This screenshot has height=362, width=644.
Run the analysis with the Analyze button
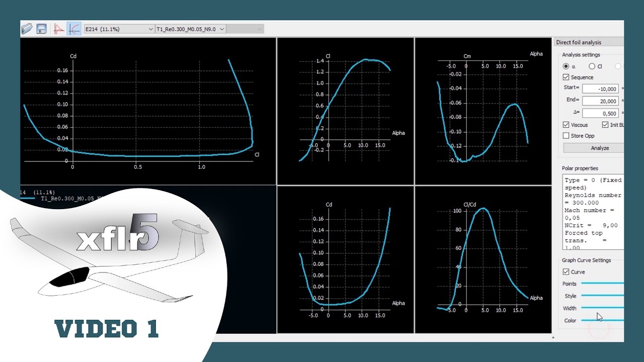pyautogui.click(x=594, y=148)
